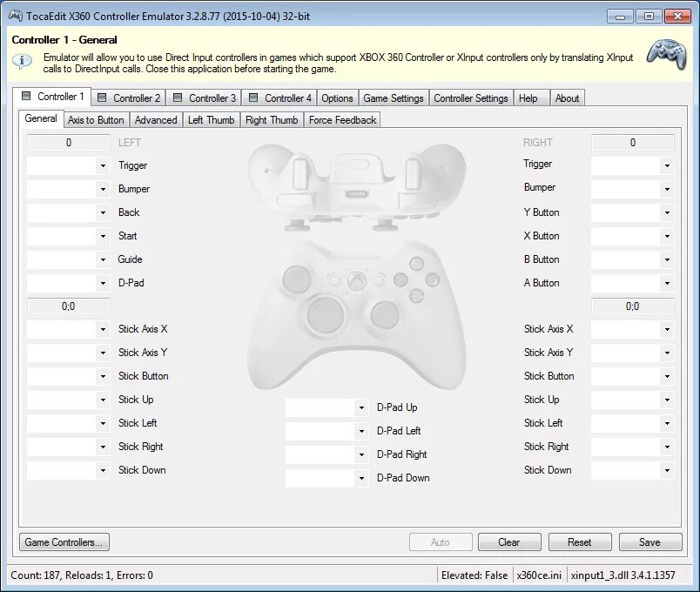Viewport: 700px width, 592px height.
Task: Click Controller 2 tab status square icon
Action: pos(102,98)
